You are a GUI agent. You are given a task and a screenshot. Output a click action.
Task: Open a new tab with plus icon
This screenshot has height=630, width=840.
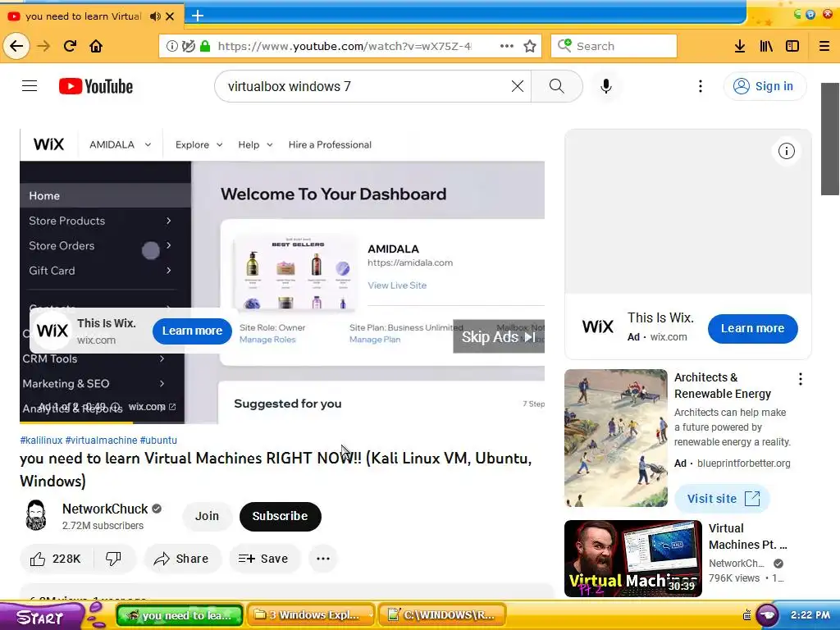(x=198, y=16)
